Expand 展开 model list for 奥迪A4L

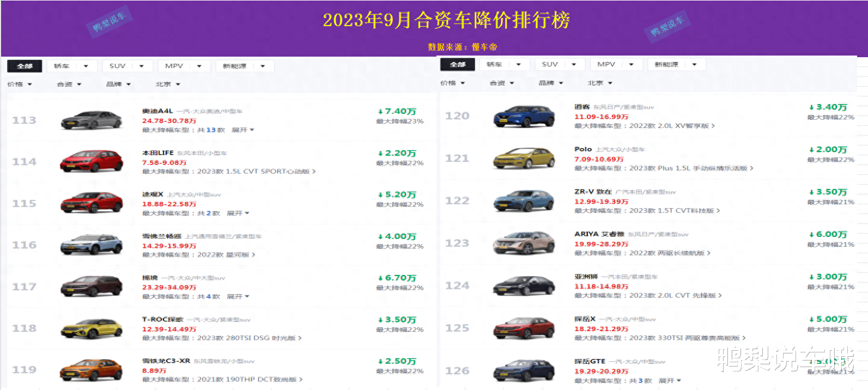tap(242, 130)
